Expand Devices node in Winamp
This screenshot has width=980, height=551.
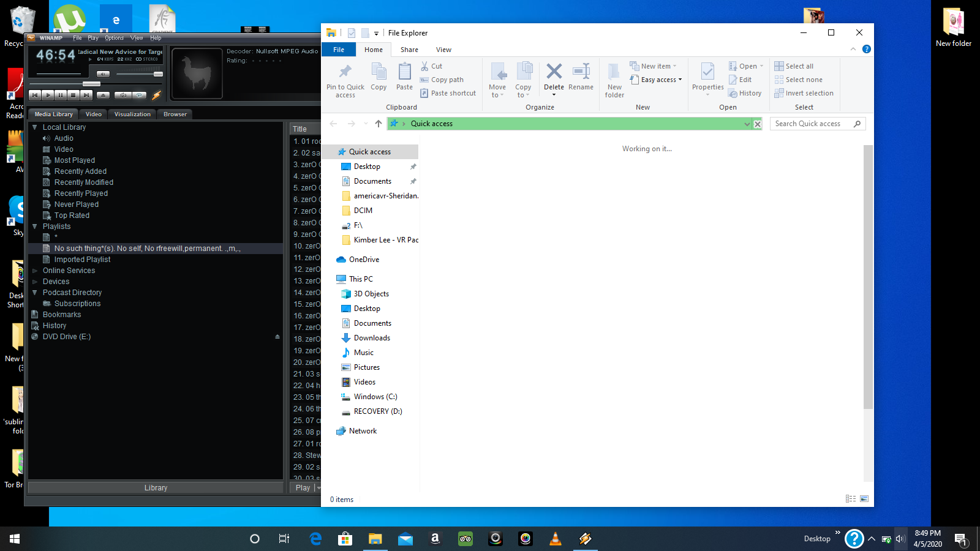click(35, 282)
